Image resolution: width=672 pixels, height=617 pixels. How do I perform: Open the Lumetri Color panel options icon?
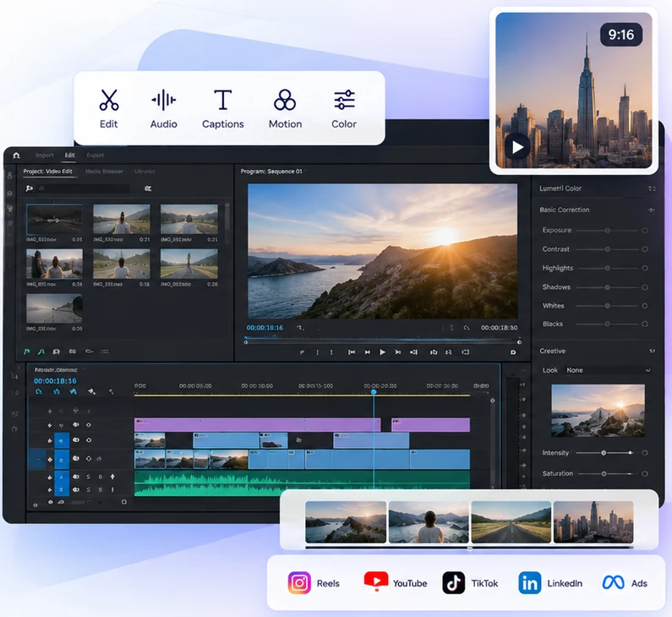click(652, 188)
